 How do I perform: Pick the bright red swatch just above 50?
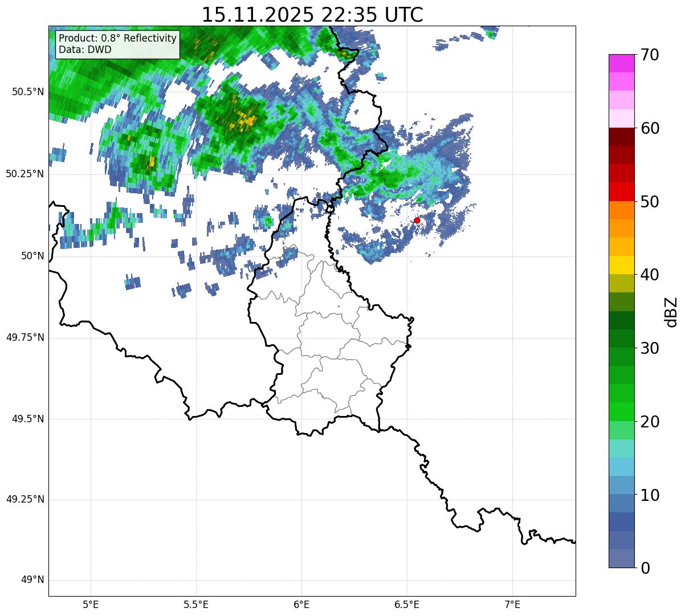click(x=621, y=192)
